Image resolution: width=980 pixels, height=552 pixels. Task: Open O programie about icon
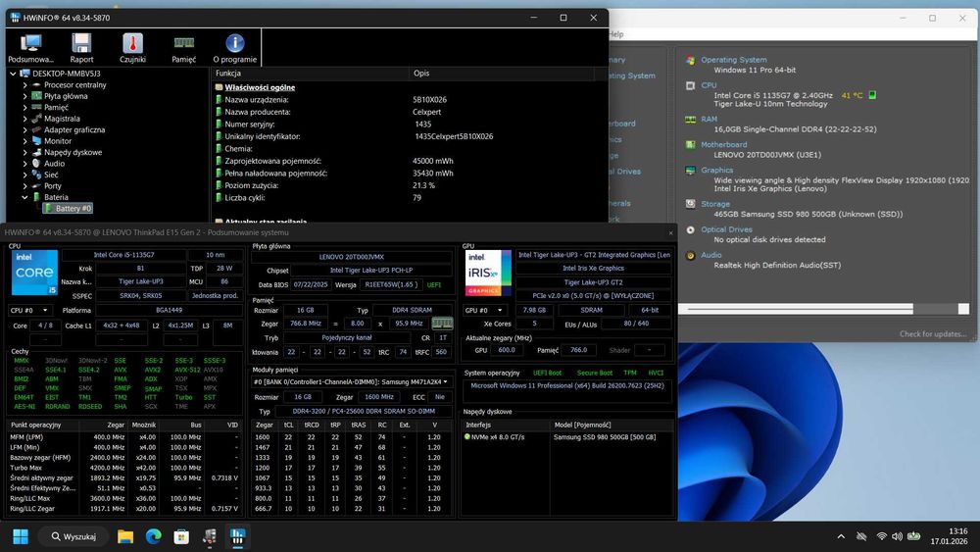point(234,48)
